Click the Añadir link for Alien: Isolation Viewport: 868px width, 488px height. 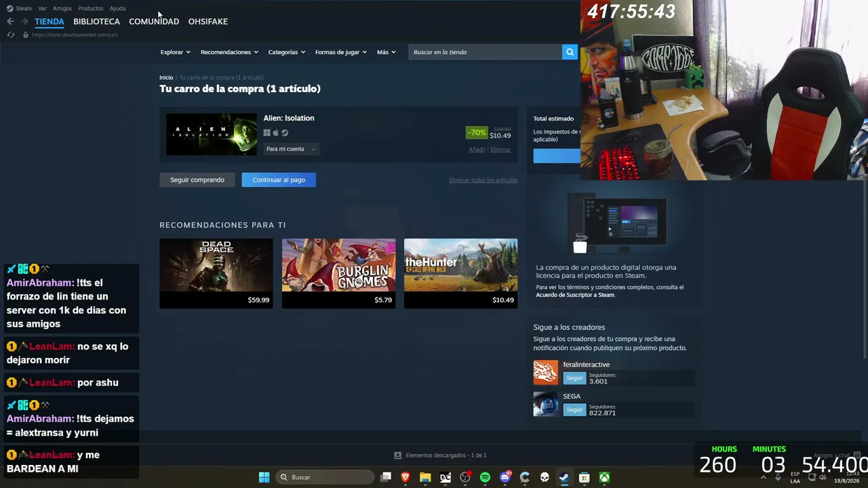(x=477, y=150)
